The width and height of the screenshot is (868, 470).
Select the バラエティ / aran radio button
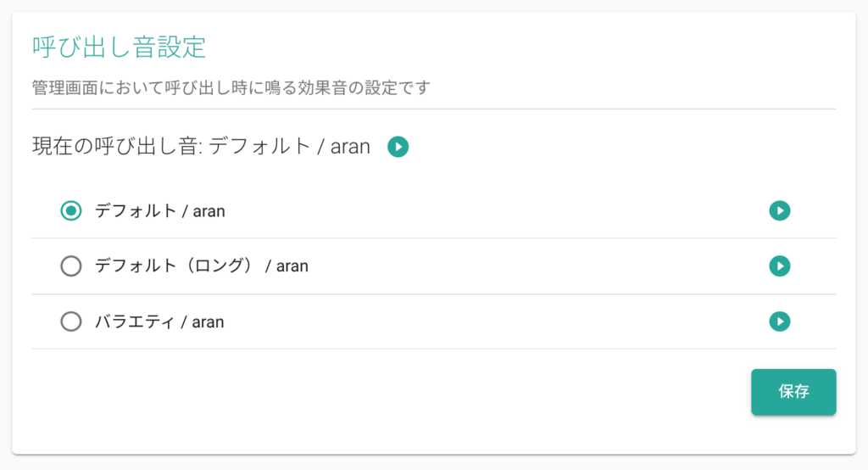(x=71, y=322)
